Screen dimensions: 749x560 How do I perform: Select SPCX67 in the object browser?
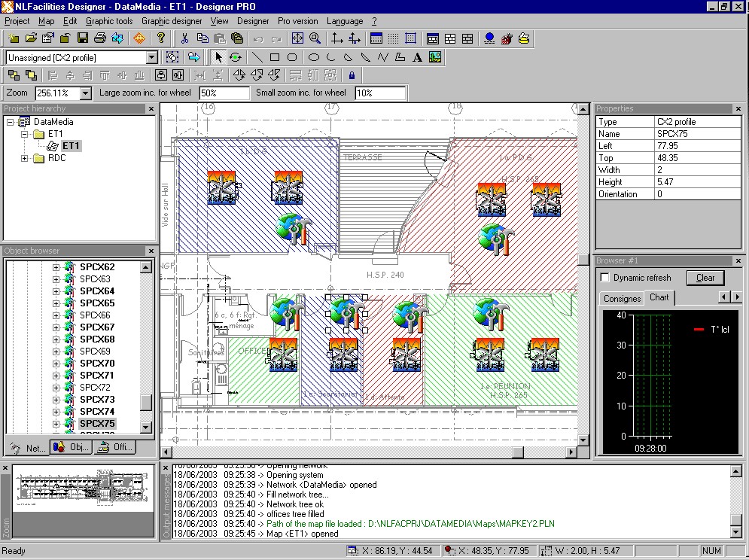tap(97, 327)
